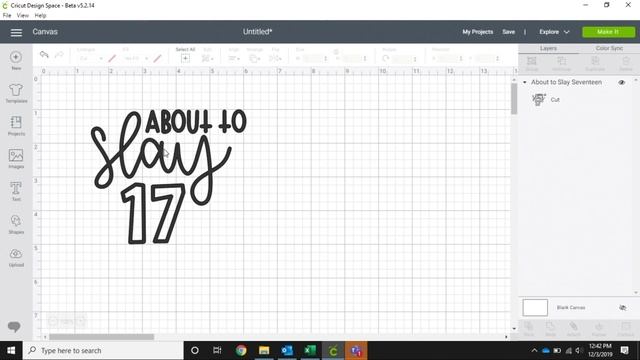Open the Fill dropdown

[136, 59]
